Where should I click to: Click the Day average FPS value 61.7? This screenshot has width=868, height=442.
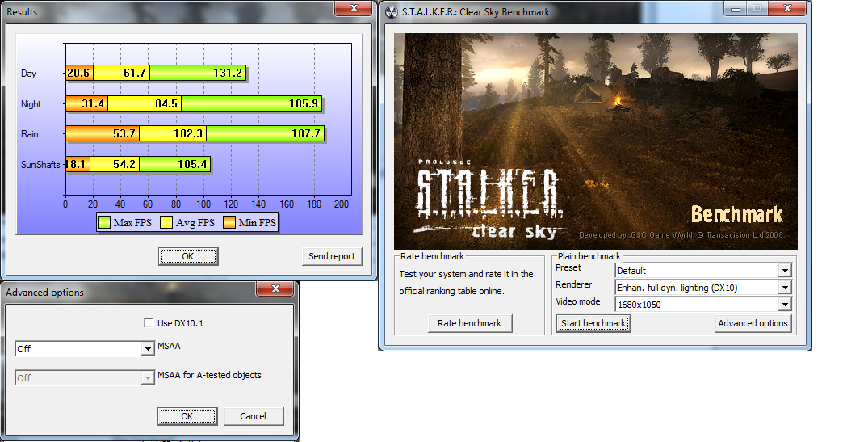pos(135,73)
